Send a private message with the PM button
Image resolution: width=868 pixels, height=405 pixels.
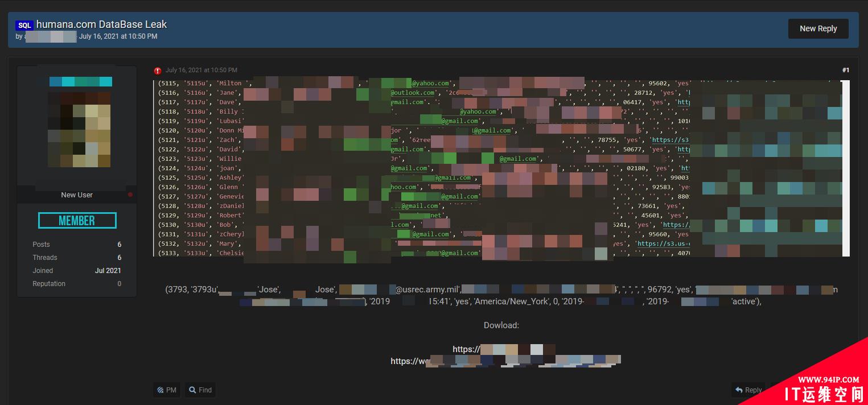[x=167, y=390]
